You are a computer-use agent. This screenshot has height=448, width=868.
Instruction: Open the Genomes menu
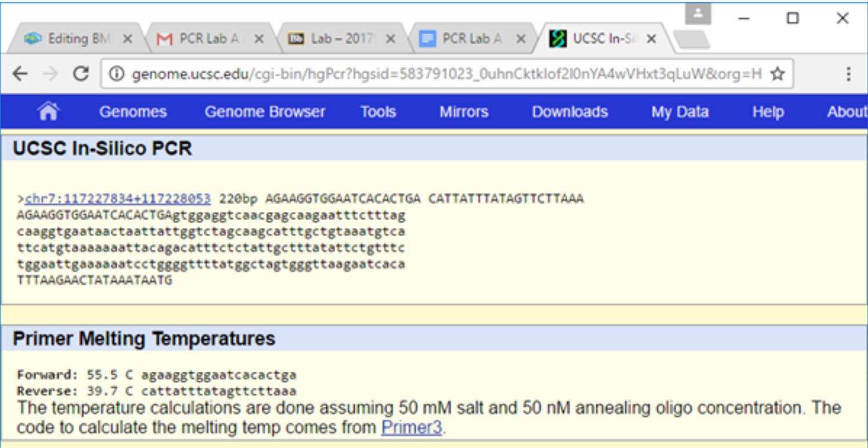point(133,112)
